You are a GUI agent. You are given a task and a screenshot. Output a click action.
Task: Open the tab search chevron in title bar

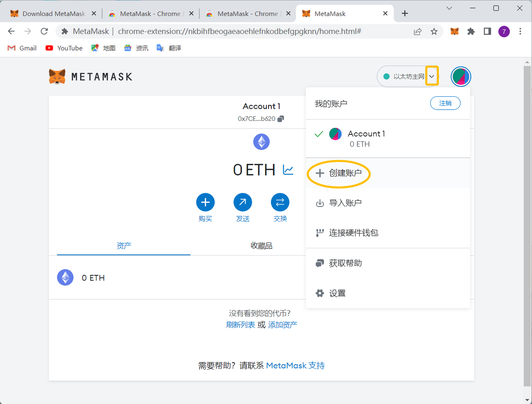click(x=449, y=8)
